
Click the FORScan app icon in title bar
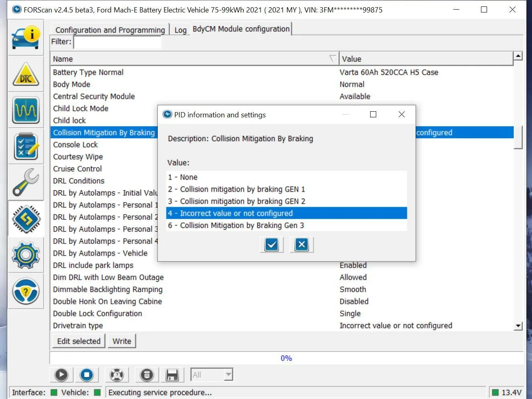[16, 9]
